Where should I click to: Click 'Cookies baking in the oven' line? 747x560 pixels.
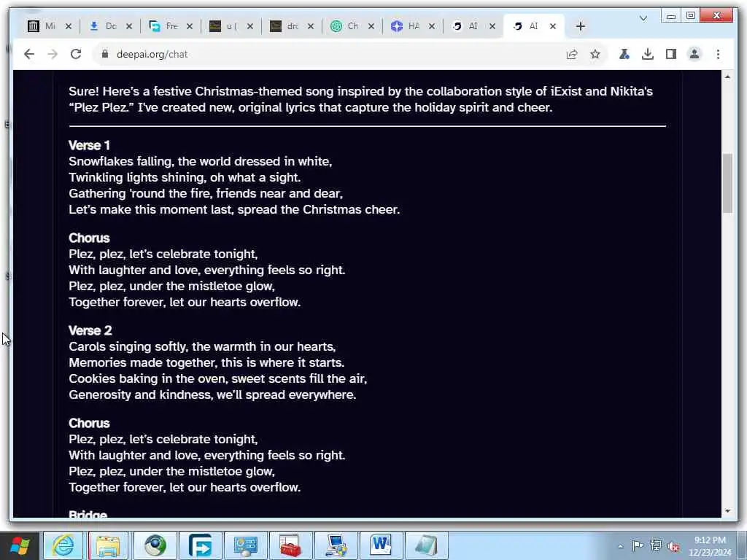[217, 378]
